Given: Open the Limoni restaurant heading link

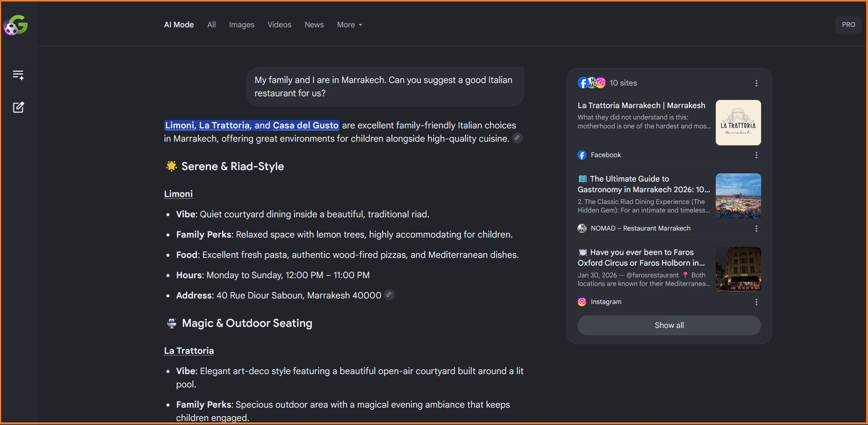Looking at the screenshot, I should pyautogui.click(x=178, y=194).
